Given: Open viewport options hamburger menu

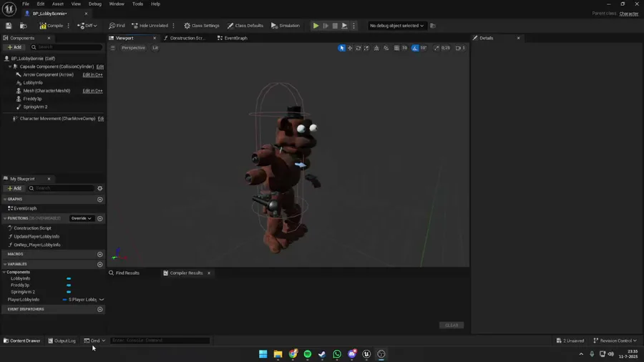Looking at the screenshot, I should pyautogui.click(x=113, y=48).
